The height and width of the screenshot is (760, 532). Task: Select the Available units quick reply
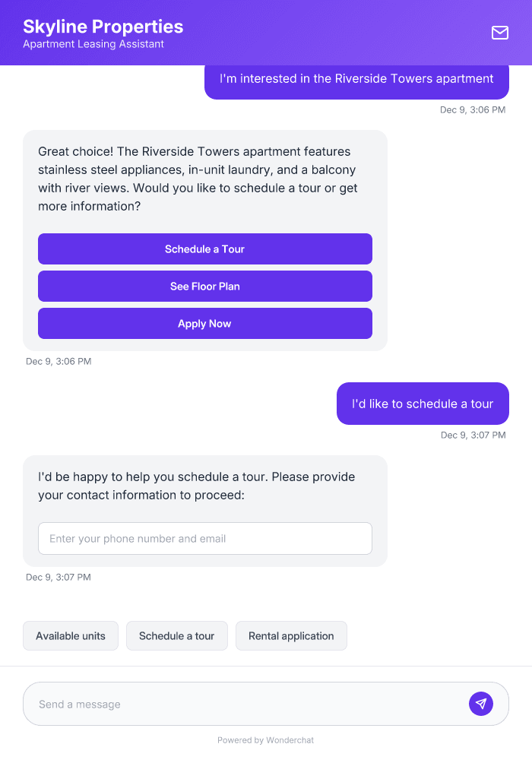pos(70,635)
